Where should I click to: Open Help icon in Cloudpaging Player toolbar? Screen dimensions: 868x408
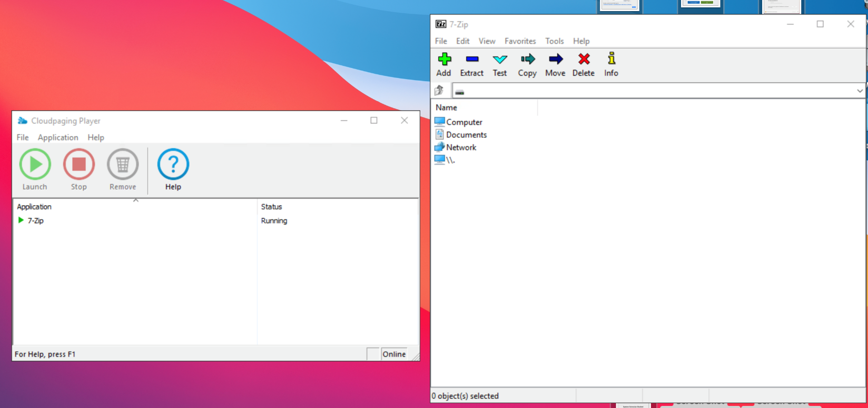coord(173,170)
